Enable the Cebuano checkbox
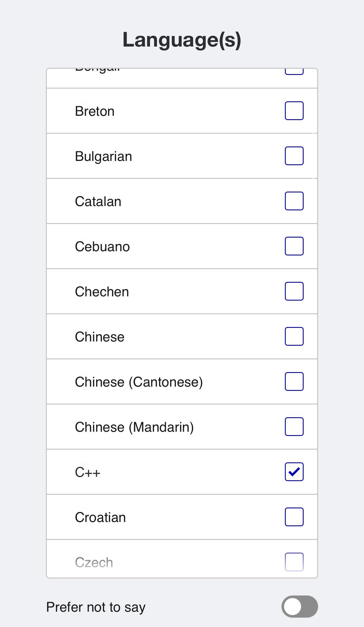This screenshot has height=627, width=364. 294,246
